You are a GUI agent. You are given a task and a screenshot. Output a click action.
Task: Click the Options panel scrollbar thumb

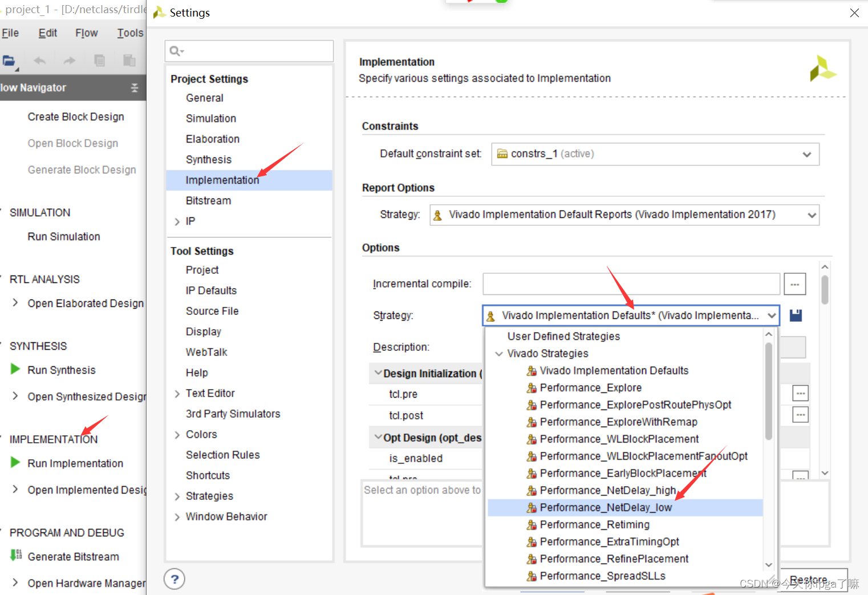point(825,290)
